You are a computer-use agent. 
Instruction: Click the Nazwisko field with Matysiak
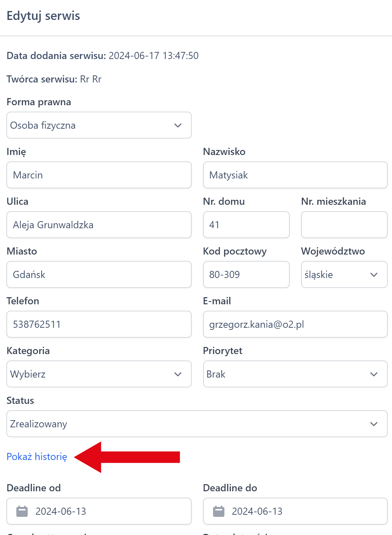[x=295, y=175]
